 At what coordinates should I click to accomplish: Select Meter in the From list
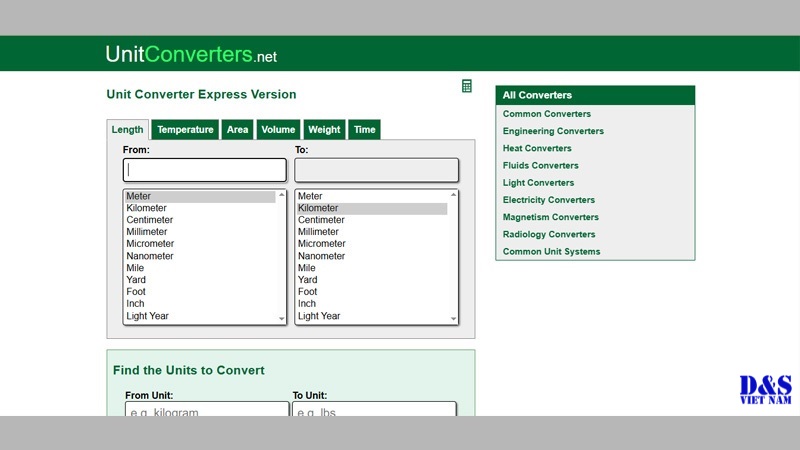[x=201, y=196]
